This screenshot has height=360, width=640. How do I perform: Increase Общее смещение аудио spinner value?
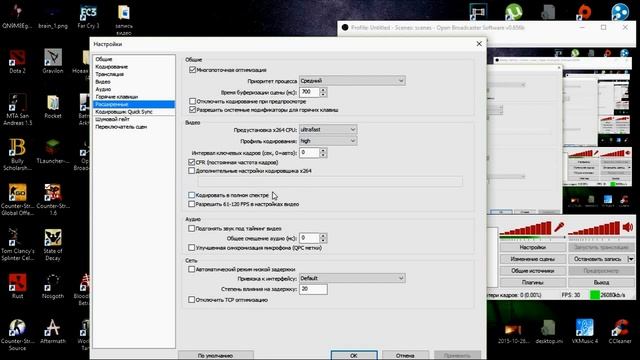tap(323, 236)
